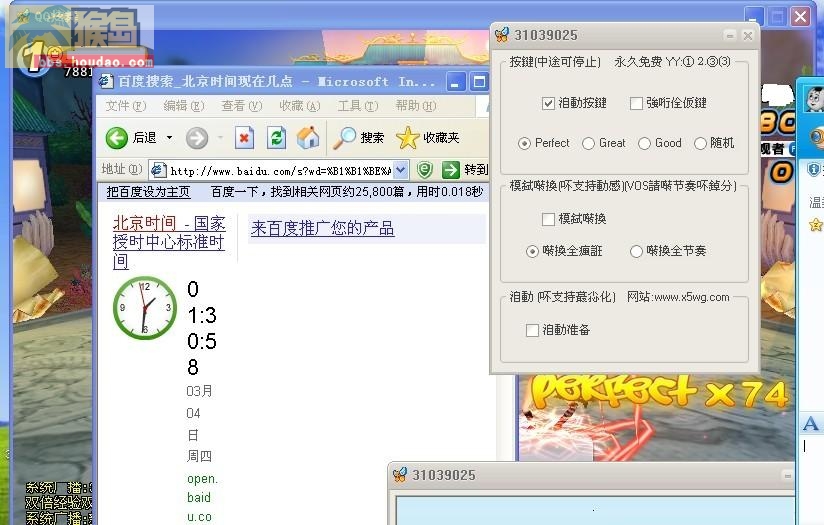This screenshot has height=525, width=824.
Task: Toggle the mode-switch checkbox in middle group
Action: [x=548, y=219]
